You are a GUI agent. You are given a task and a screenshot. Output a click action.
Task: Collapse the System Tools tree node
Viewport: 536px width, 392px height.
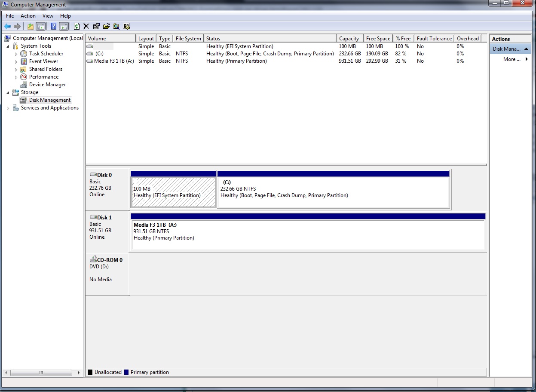tap(8, 46)
